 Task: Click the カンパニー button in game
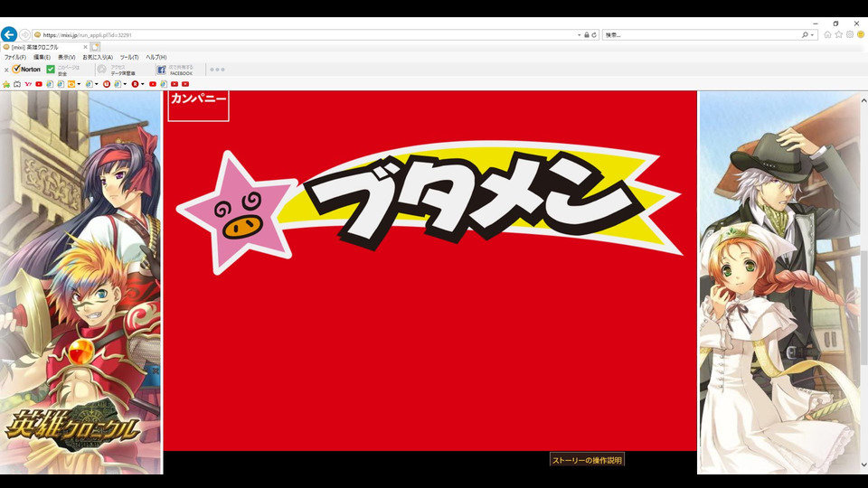198,105
